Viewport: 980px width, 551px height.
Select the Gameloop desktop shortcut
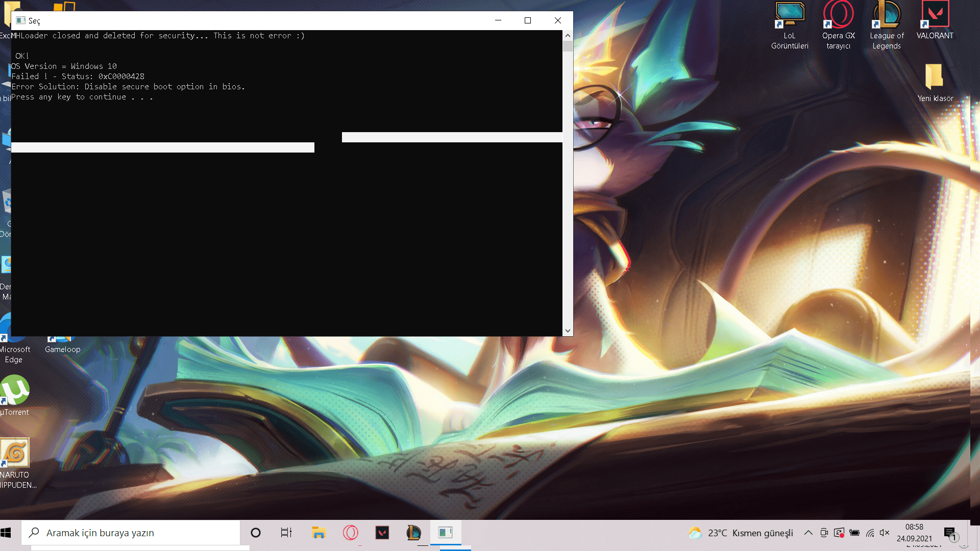pyautogui.click(x=62, y=345)
